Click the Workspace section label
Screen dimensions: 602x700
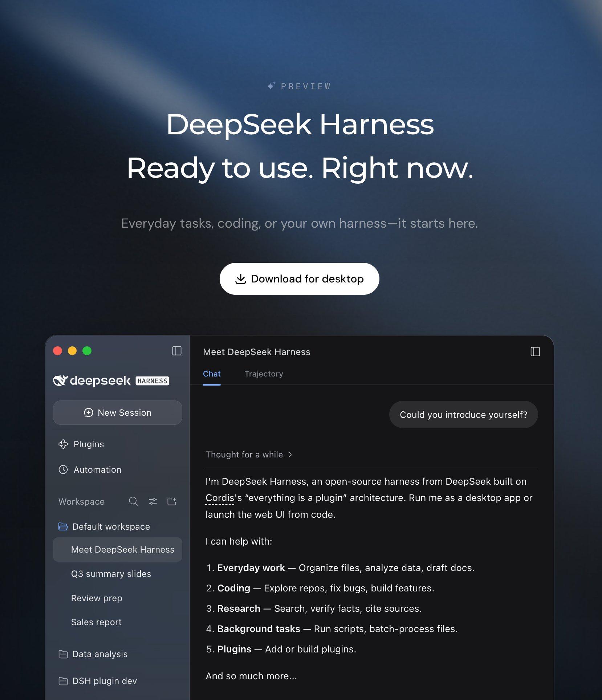pyautogui.click(x=82, y=501)
